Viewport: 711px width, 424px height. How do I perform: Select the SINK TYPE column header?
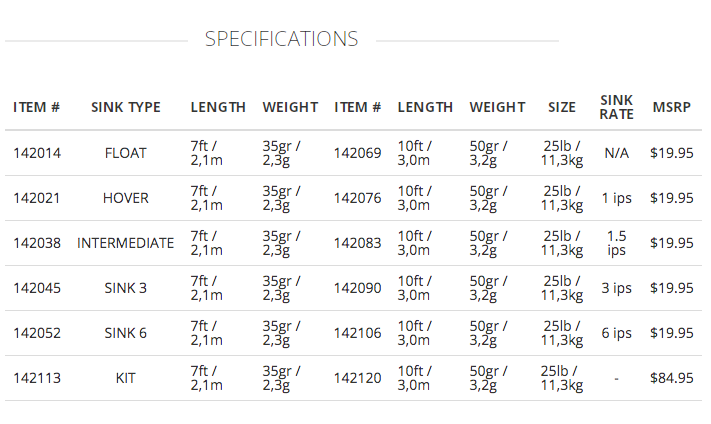126,107
